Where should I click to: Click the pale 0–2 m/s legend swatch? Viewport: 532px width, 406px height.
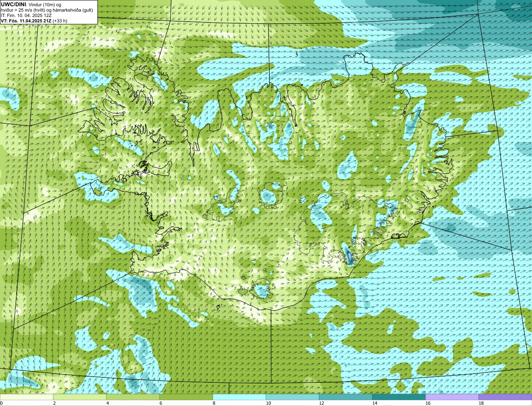pyautogui.click(x=27, y=397)
